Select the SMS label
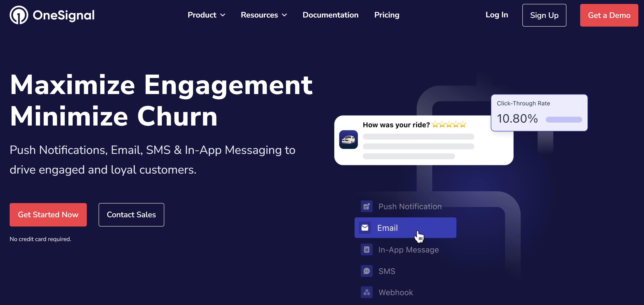644x305 pixels. (x=387, y=271)
